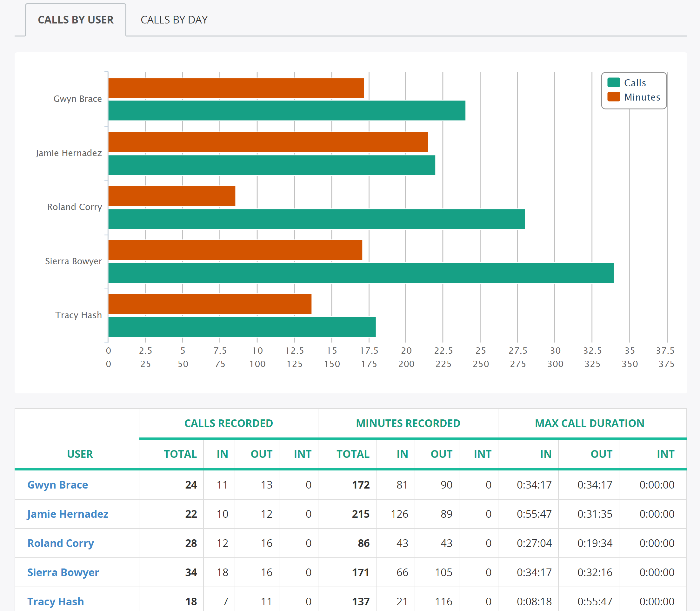Sort by Calls Recorded TOTAL column
Screen dimensions: 700x611
(180, 454)
